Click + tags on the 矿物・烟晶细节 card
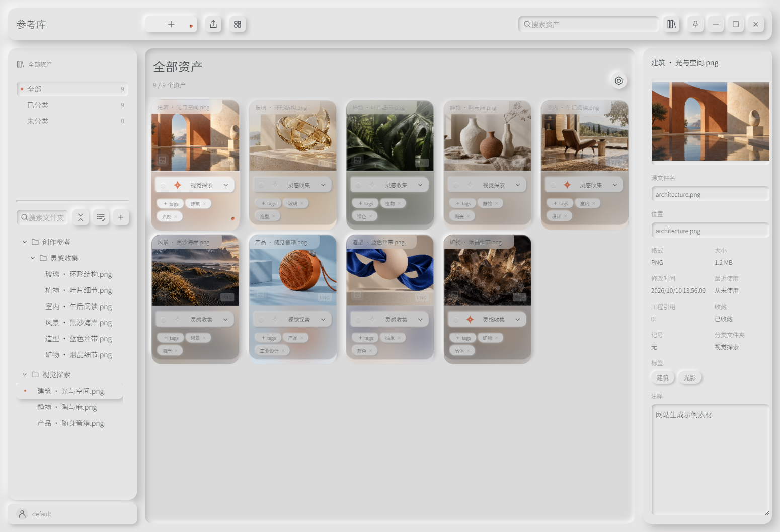The image size is (780, 532). point(463,338)
